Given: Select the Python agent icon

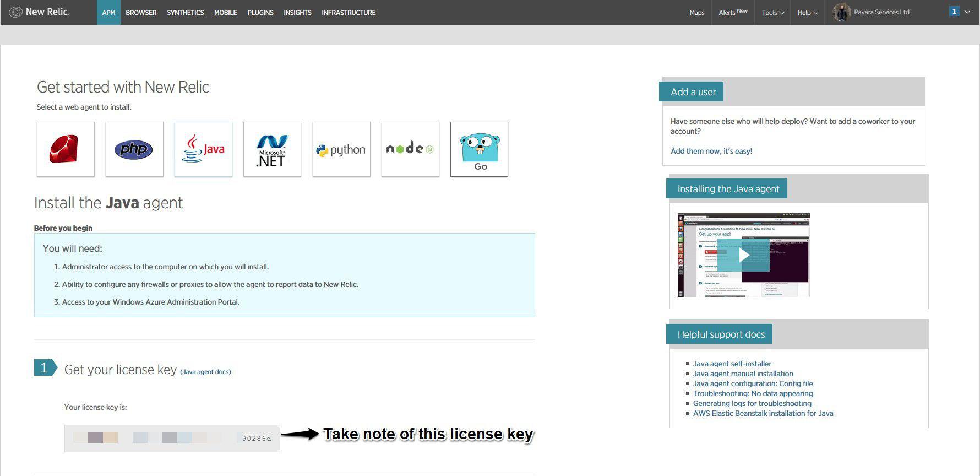Looking at the screenshot, I should pyautogui.click(x=341, y=149).
